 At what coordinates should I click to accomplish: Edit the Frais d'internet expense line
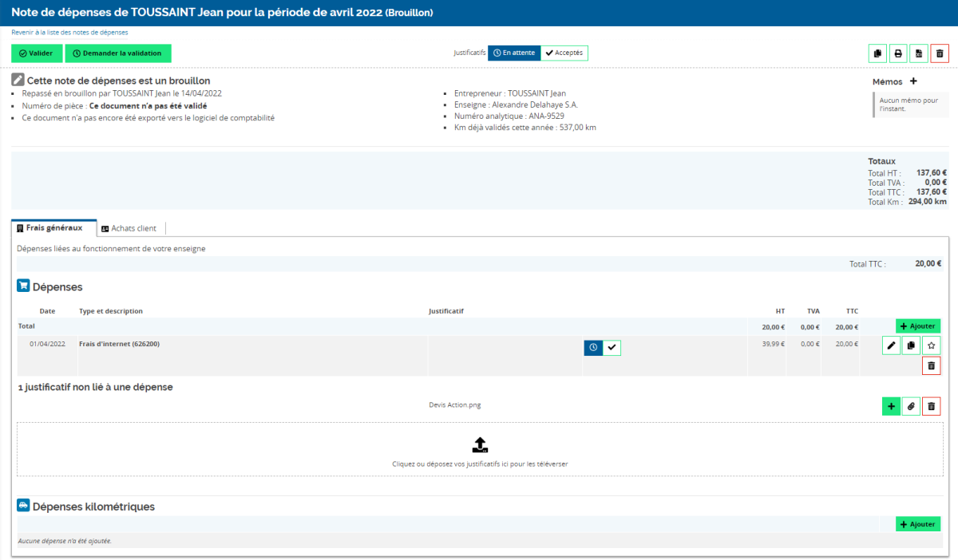891,345
